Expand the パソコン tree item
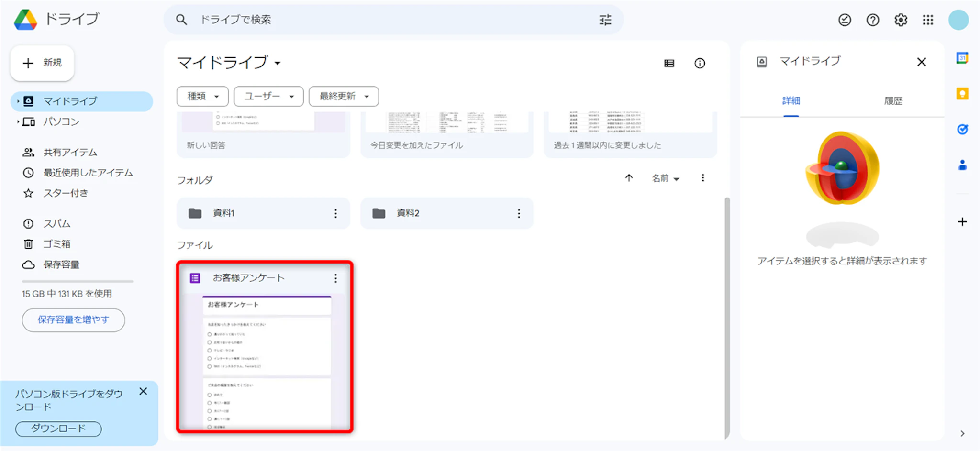This screenshot has height=451, width=980. tap(18, 121)
